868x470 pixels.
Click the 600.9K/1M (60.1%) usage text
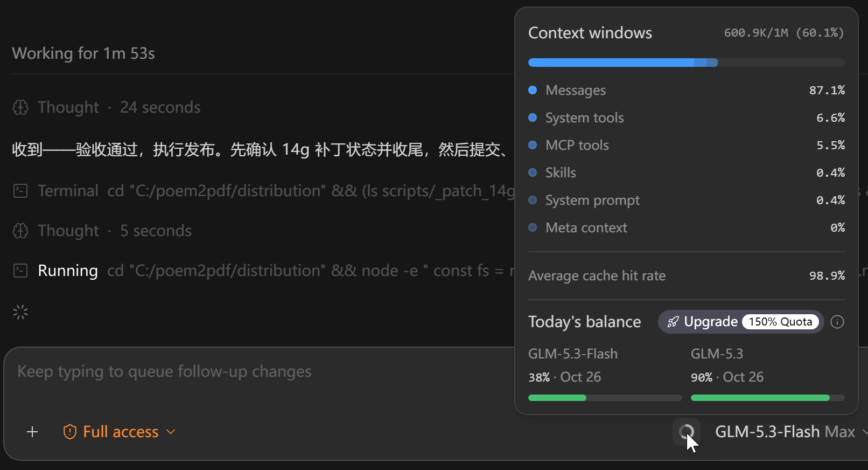[x=784, y=33]
